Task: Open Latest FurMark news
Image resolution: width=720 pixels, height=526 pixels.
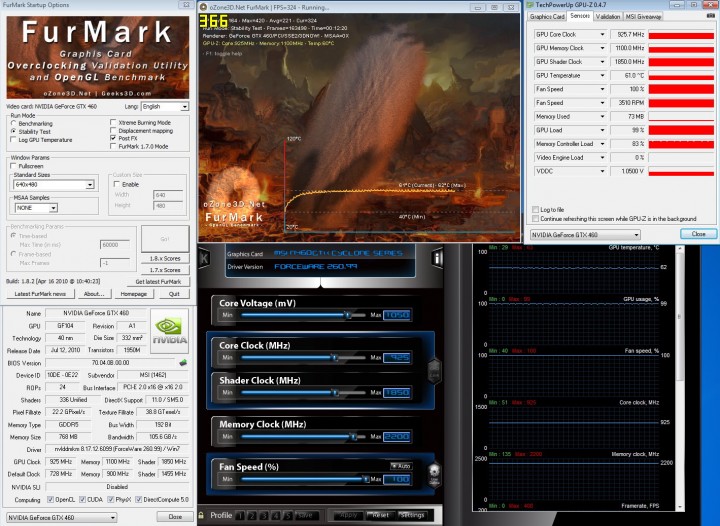Action: coord(40,294)
